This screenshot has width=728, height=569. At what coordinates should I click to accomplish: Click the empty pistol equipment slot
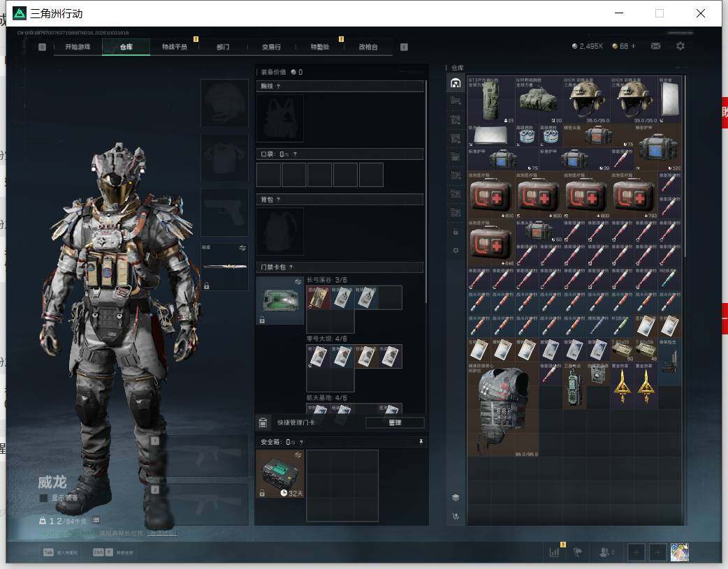(225, 213)
